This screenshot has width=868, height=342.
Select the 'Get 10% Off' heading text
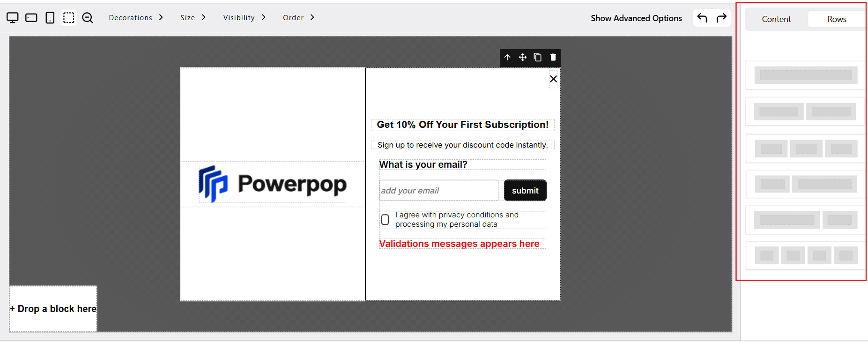click(463, 125)
